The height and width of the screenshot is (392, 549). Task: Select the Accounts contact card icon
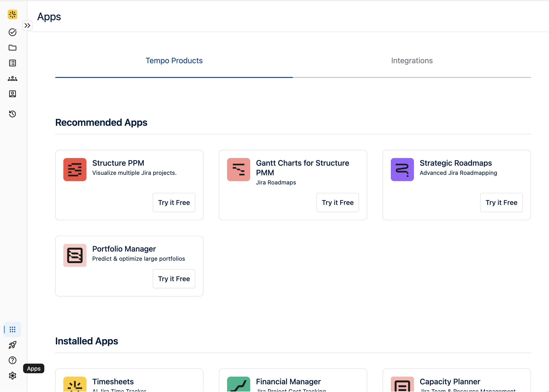pos(12,94)
